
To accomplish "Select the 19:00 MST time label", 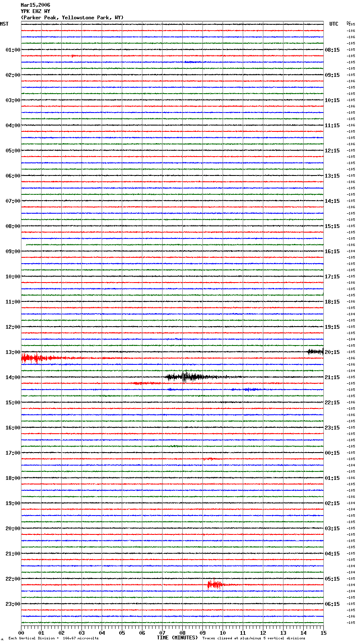I will [13, 503].
